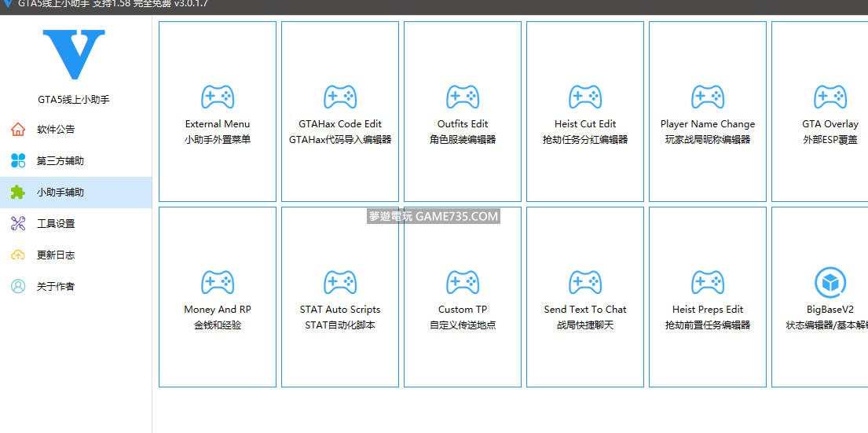Click the GTAHax Code Edit gamepad icon

340,97
